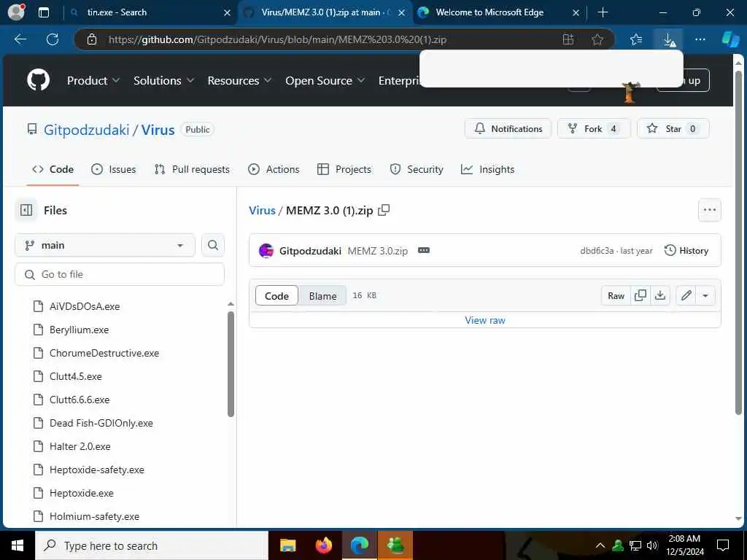Open edit options dropdown arrow beside pencil

[x=705, y=296]
